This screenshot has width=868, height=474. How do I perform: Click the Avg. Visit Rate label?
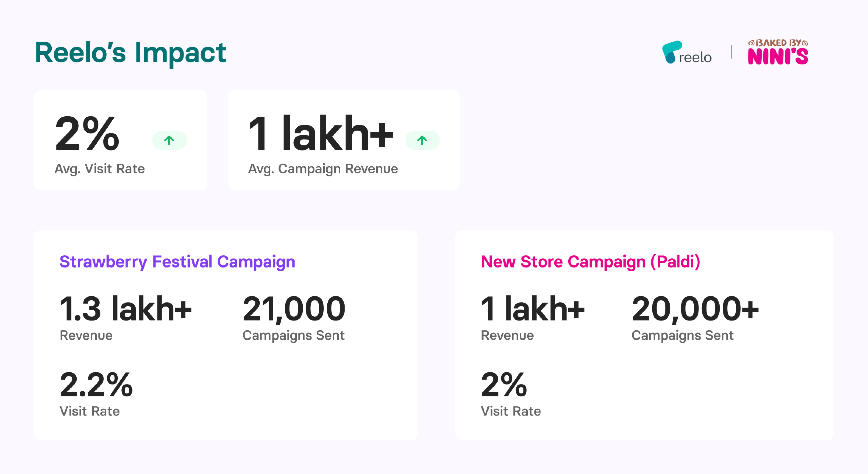point(100,169)
